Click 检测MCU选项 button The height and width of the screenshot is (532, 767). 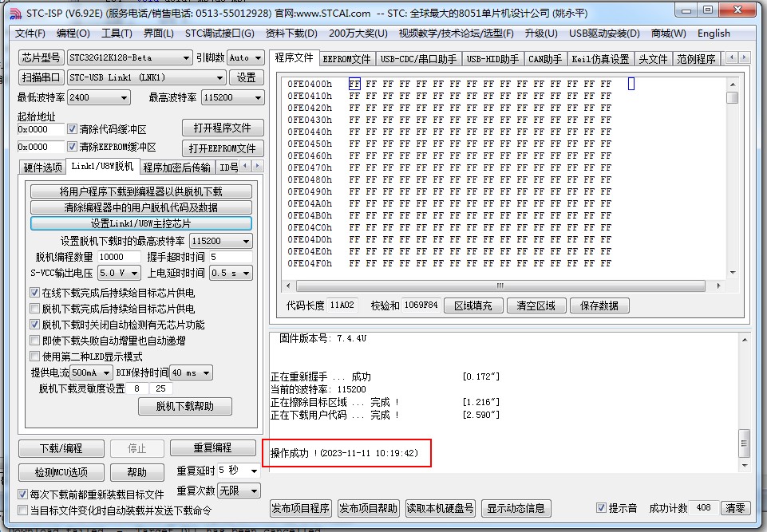click(x=61, y=472)
